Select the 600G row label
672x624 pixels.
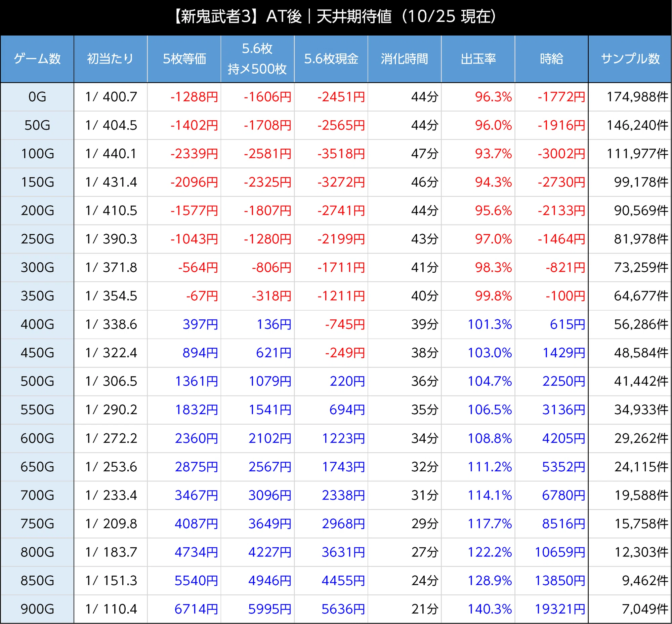point(37,438)
